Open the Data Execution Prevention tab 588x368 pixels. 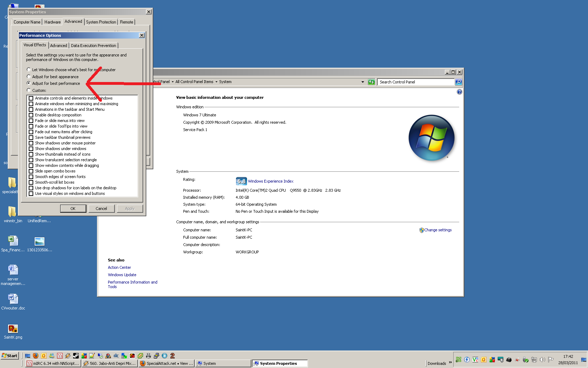pos(93,46)
